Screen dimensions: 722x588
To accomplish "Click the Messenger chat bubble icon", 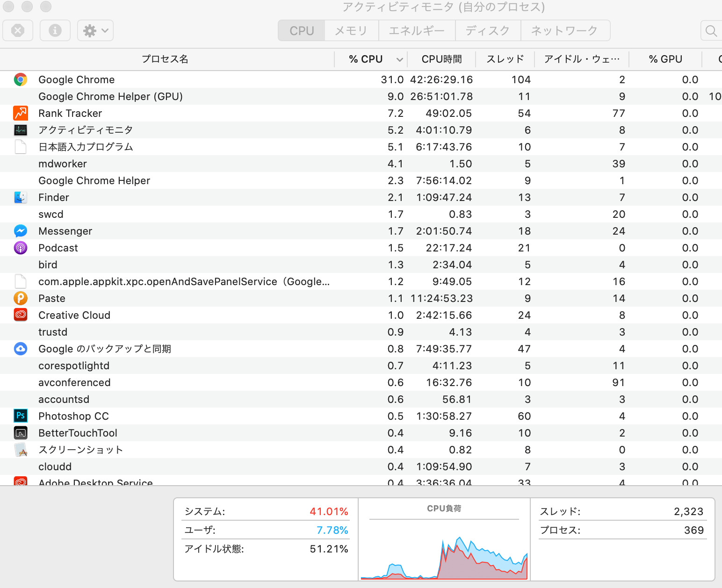I will point(21,231).
